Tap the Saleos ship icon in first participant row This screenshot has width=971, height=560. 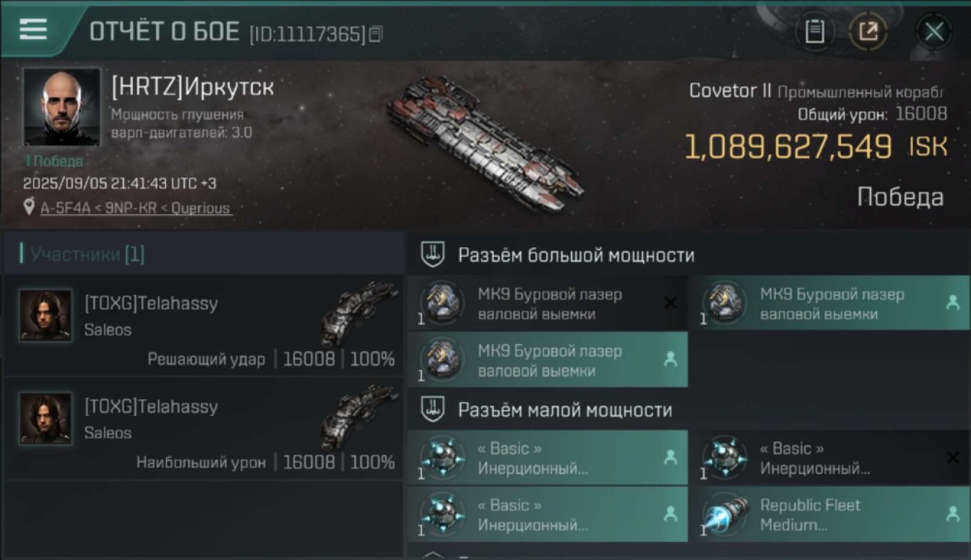pos(359,312)
